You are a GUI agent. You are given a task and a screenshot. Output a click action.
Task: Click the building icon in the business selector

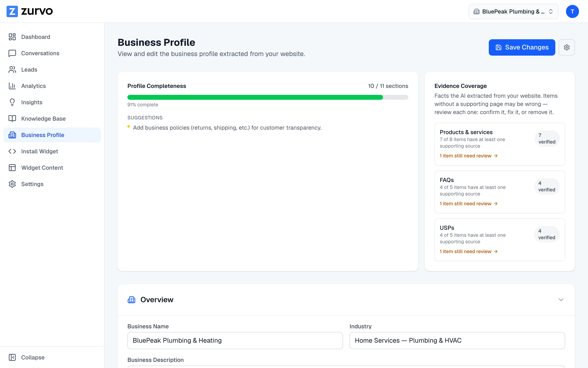click(x=477, y=11)
